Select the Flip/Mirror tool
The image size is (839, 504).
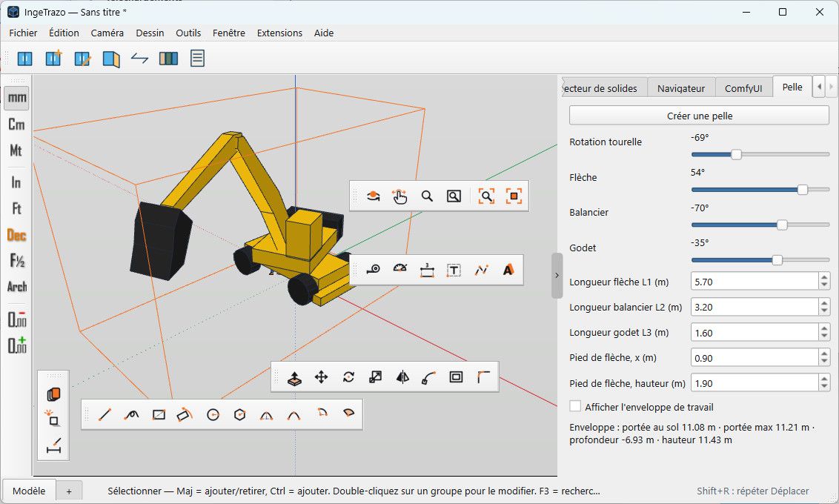(x=402, y=377)
